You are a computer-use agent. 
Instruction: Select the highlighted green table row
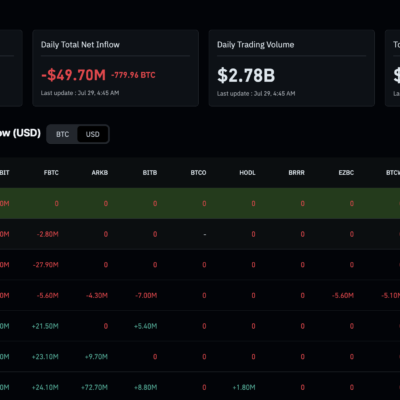(200, 203)
